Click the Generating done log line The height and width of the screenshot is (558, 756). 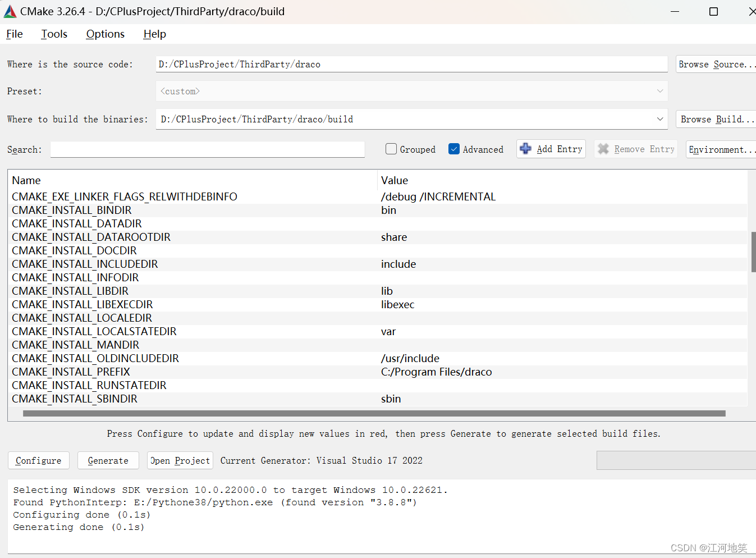(79, 527)
